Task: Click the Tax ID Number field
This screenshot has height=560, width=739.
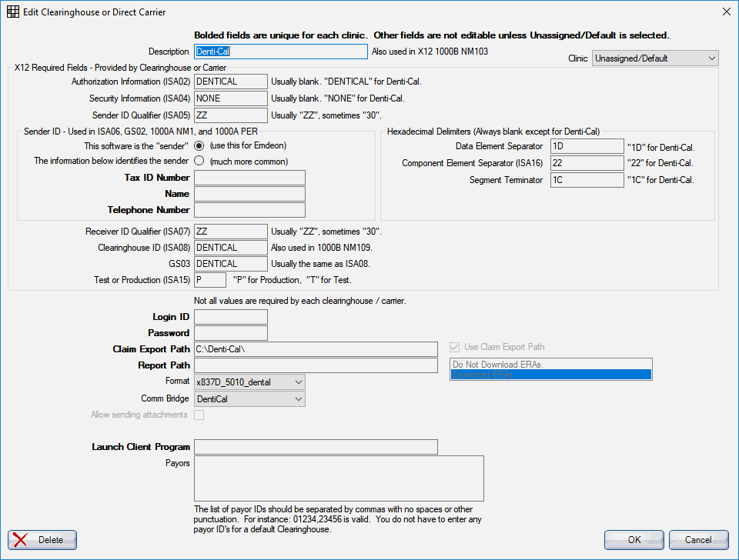Action: click(249, 178)
